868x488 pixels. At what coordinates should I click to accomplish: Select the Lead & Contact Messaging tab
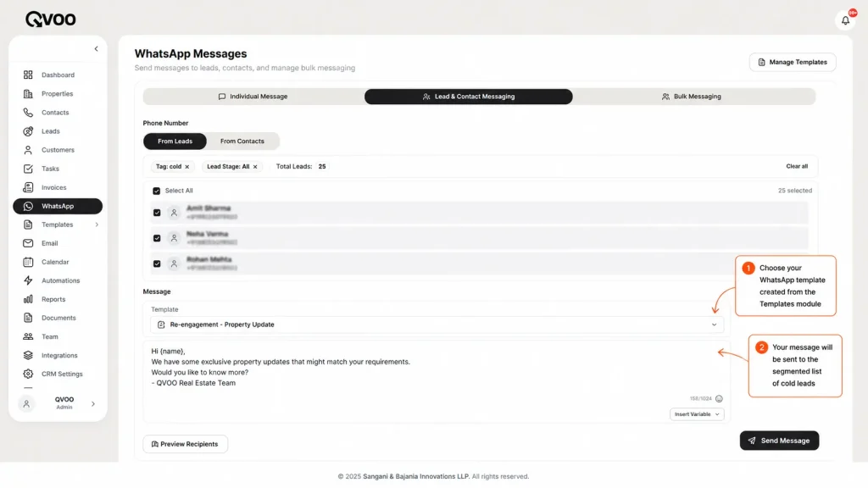468,97
